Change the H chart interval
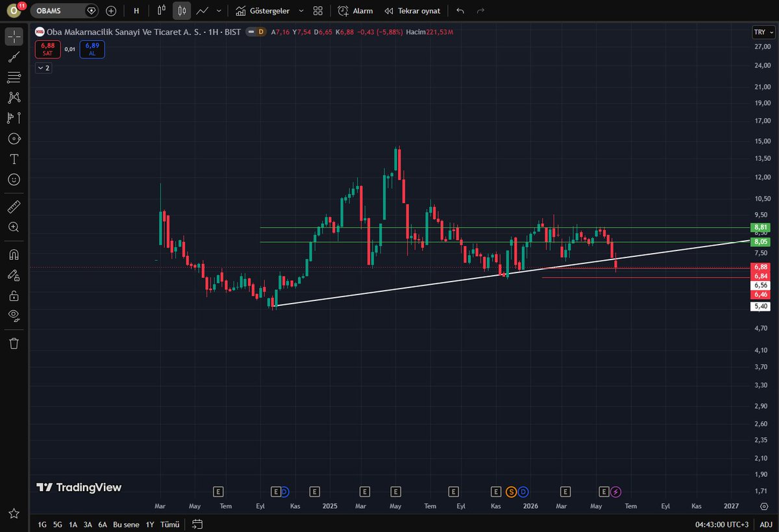Screen dimensions: 779x532 pyautogui.click(x=136, y=11)
